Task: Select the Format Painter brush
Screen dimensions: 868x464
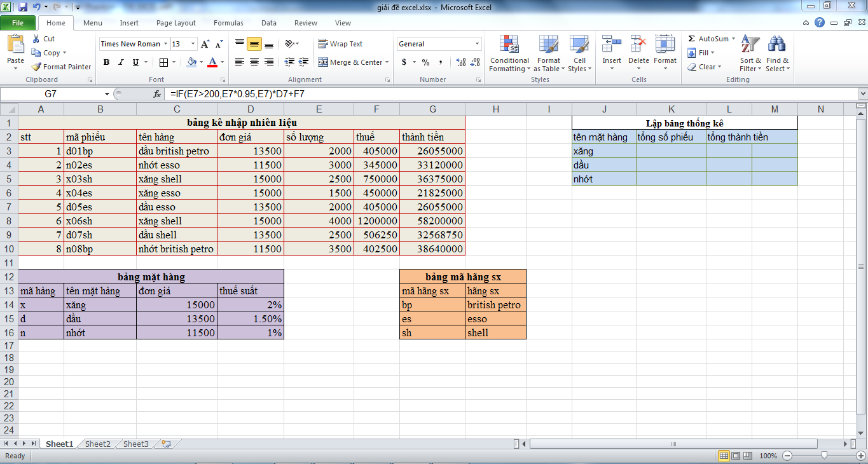Action: 61,67
